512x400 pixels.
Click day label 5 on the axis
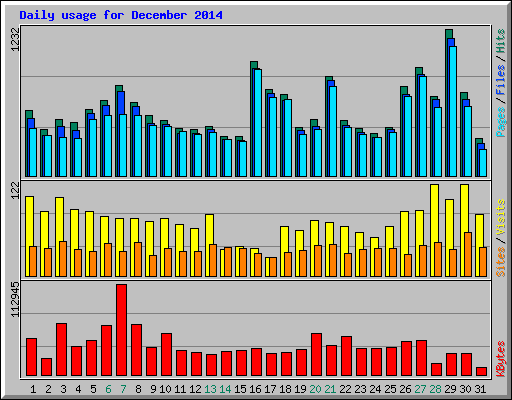coord(93,389)
